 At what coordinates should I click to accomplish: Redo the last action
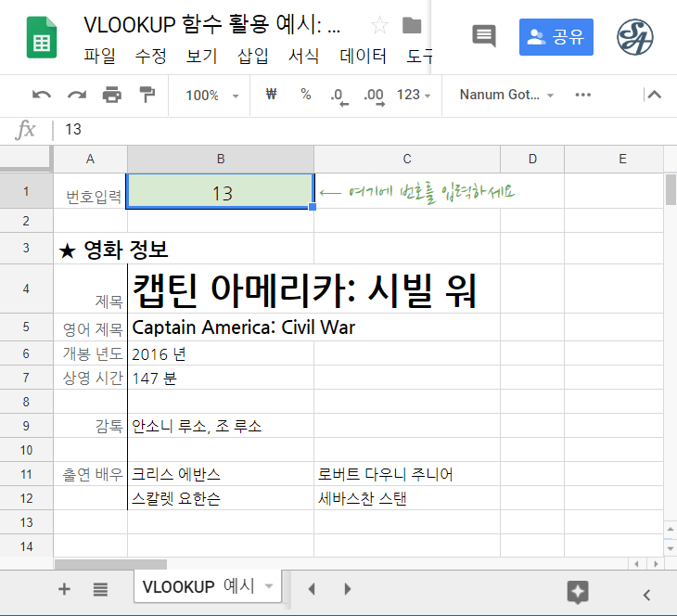point(77,95)
